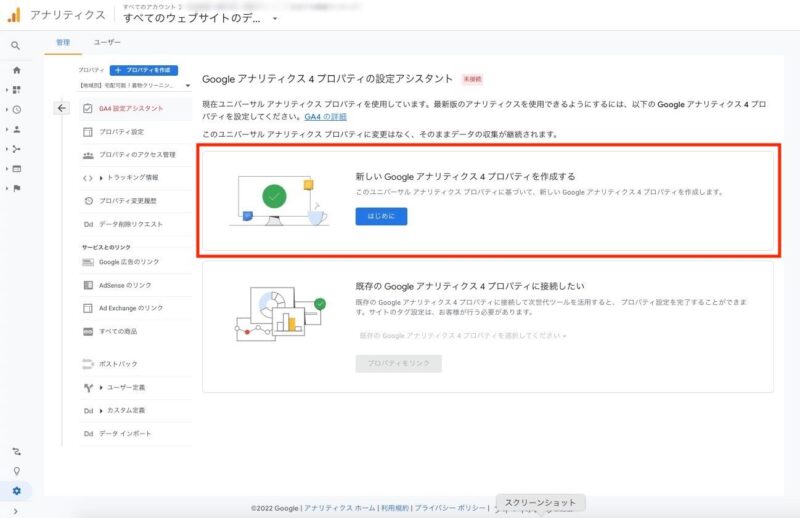Click the すべてのウェブサイトのデ... account name

(x=192, y=18)
